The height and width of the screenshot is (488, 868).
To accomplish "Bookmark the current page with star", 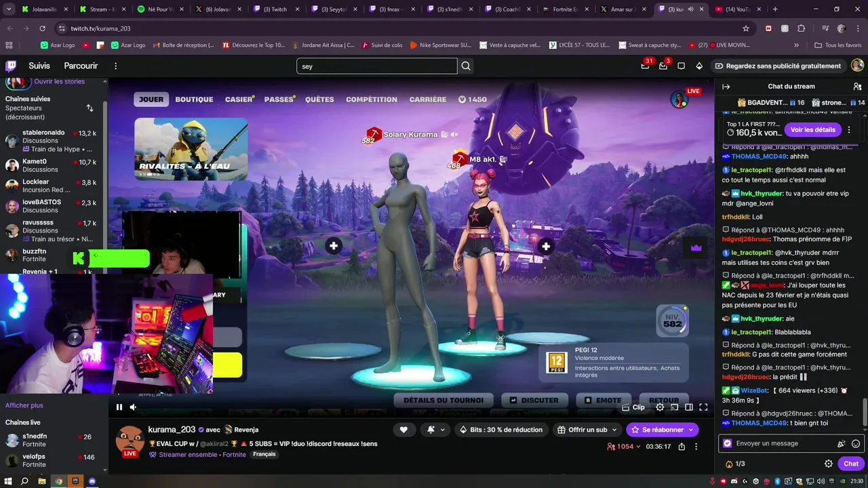I will [x=746, y=28].
